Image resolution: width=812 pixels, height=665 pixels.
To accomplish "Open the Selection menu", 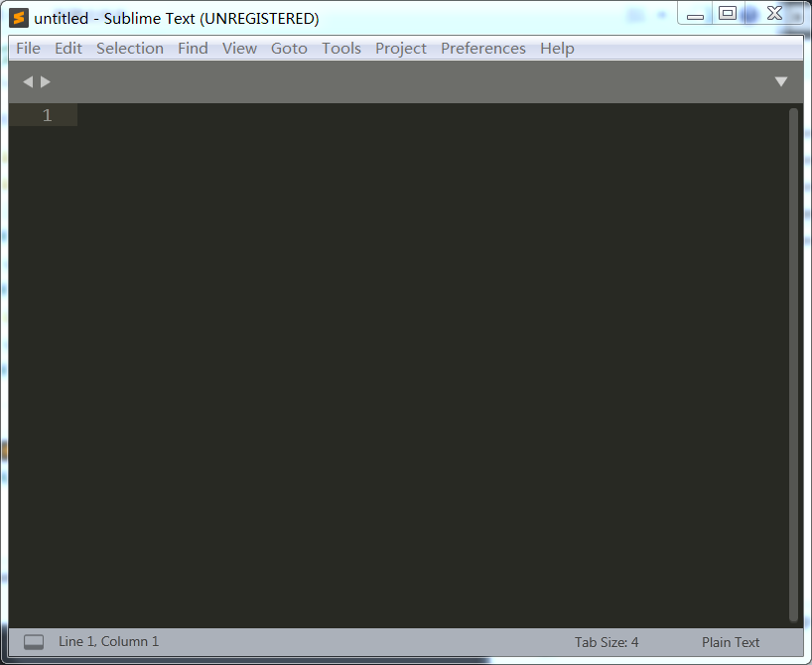I will tap(130, 49).
